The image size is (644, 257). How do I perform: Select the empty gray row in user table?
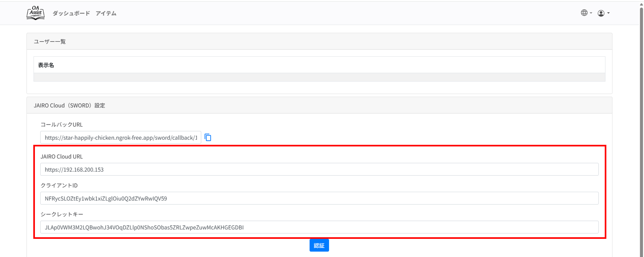coord(319,77)
